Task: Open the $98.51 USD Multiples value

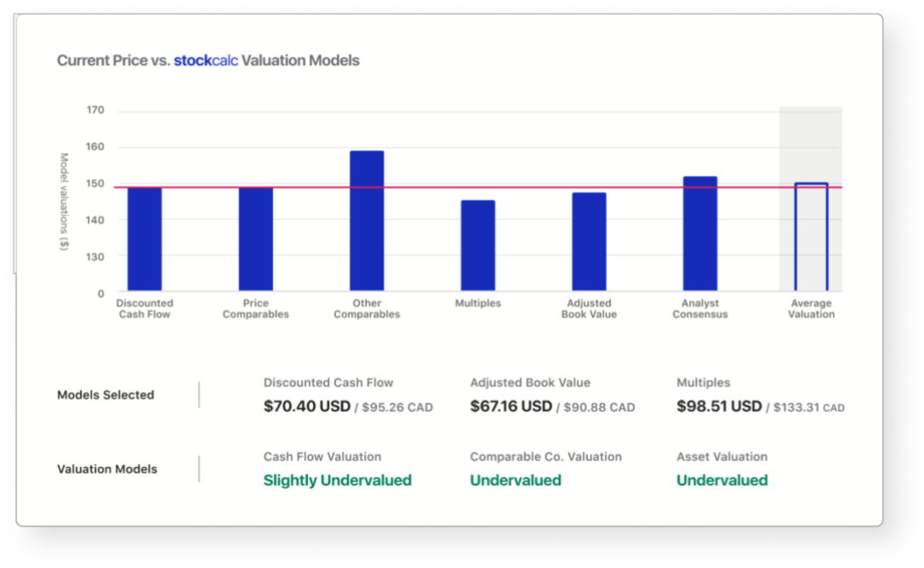Action: pyautogui.click(x=719, y=406)
